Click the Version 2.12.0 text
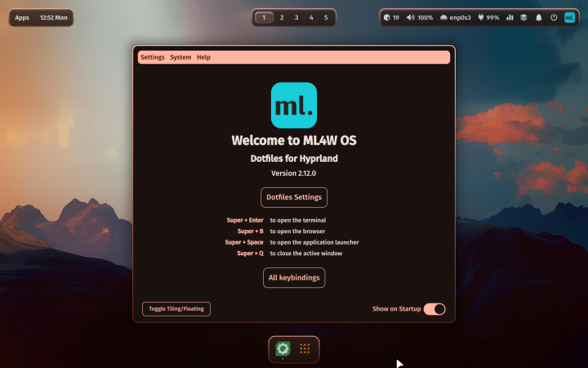 click(294, 173)
